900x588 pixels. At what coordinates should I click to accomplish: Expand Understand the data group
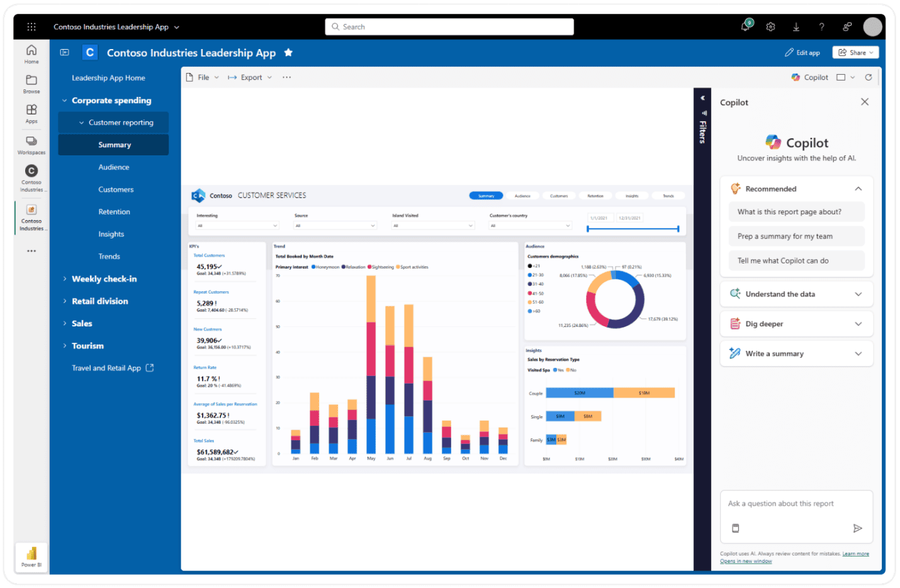[858, 294]
